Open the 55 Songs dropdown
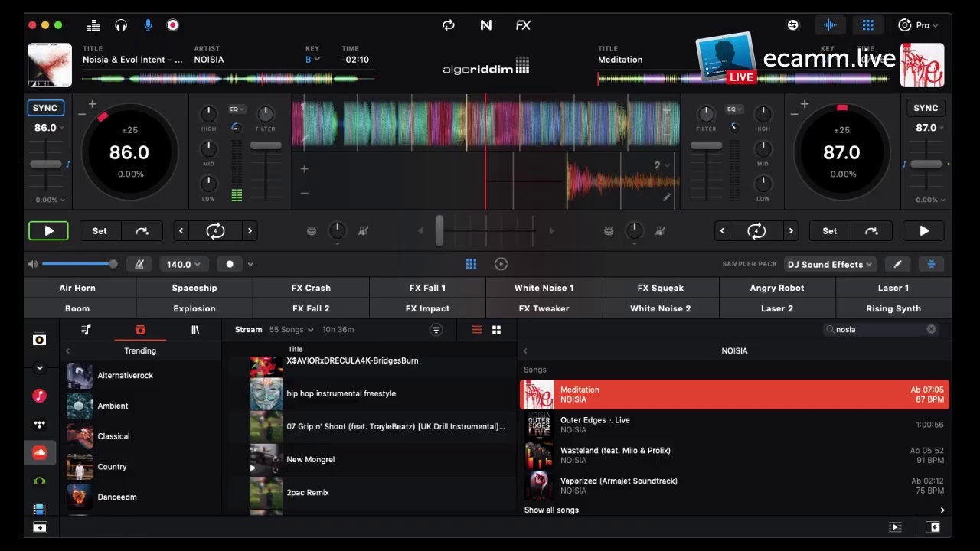 pos(291,330)
